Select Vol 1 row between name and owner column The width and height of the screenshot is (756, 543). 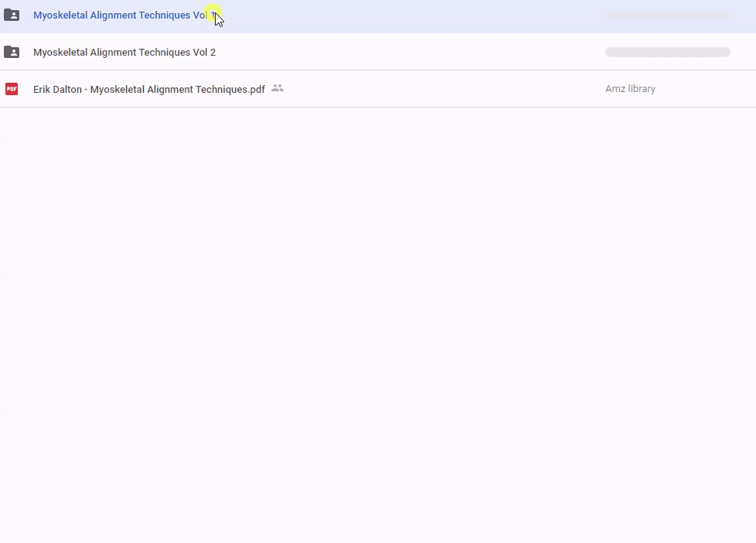pyautogui.click(x=410, y=15)
